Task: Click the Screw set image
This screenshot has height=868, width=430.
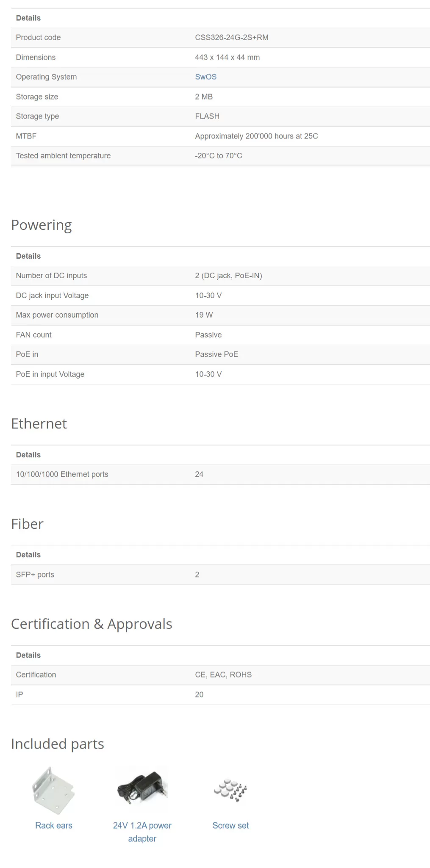Action: pyautogui.click(x=231, y=790)
